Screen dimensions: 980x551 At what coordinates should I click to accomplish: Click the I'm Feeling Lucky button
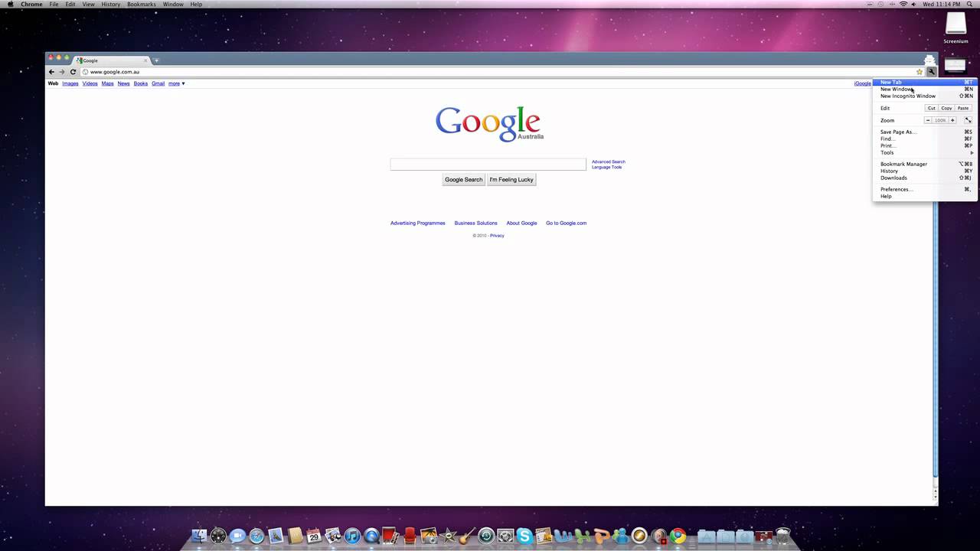pos(511,180)
